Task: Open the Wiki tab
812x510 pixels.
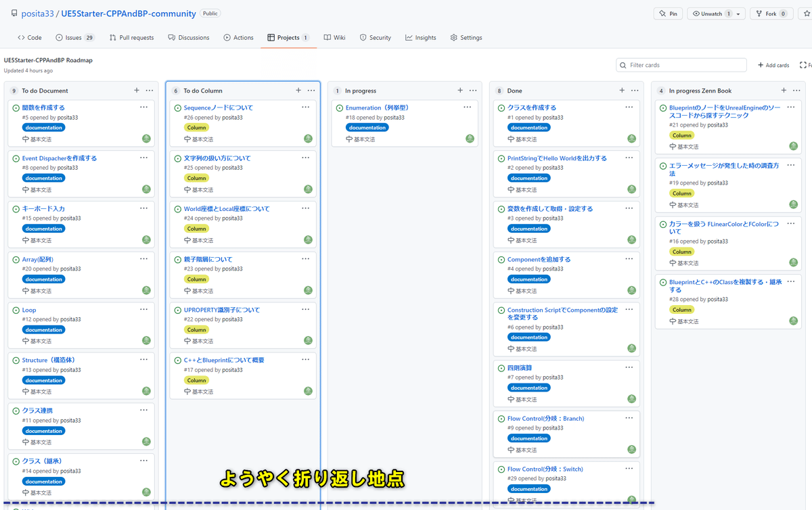Action: click(x=334, y=38)
